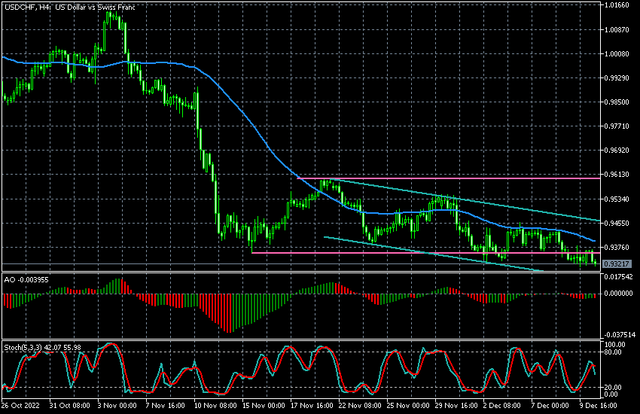The width and height of the screenshot is (640, 414).
Task: Click the 2 Dec 08:00 time label
Action: pyautogui.click(x=502, y=405)
